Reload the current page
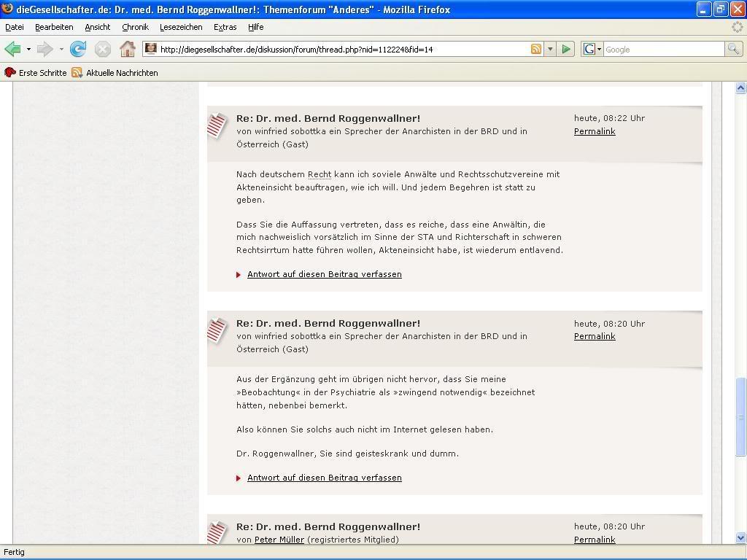747x560 pixels. 77,49
